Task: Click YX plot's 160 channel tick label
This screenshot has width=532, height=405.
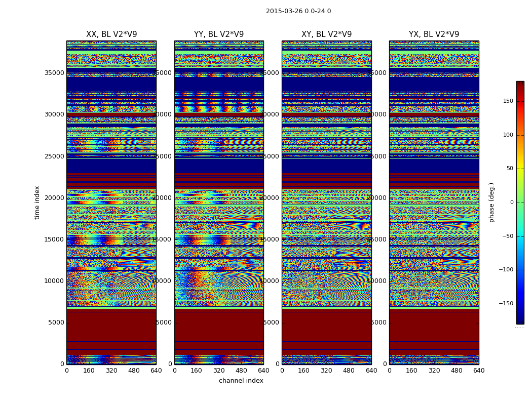Action: 412,371
